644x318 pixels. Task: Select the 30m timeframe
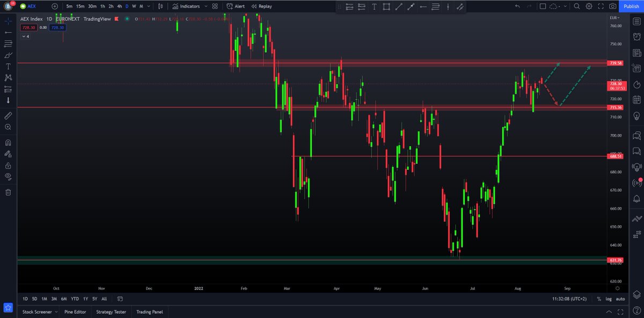(92, 6)
